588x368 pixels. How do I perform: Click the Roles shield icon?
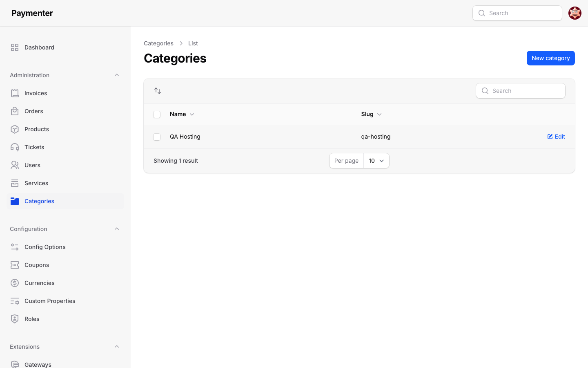pos(15,319)
